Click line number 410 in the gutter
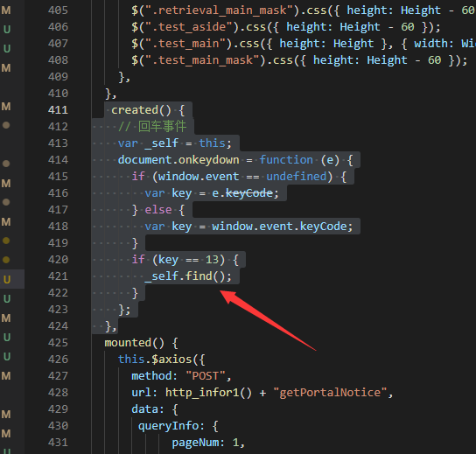Image resolution: width=476 pixels, height=454 pixels. coord(58,94)
